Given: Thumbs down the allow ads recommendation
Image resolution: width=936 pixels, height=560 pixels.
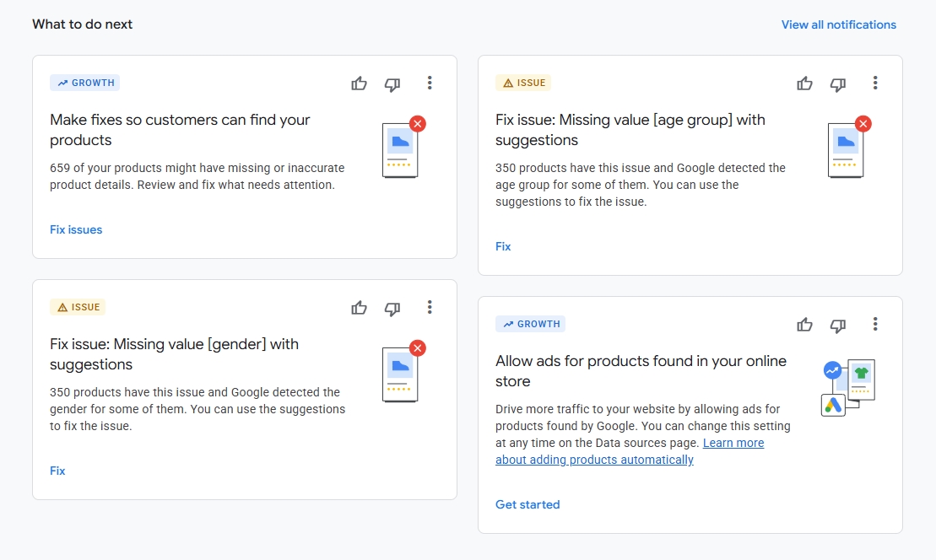Looking at the screenshot, I should [837, 324].
